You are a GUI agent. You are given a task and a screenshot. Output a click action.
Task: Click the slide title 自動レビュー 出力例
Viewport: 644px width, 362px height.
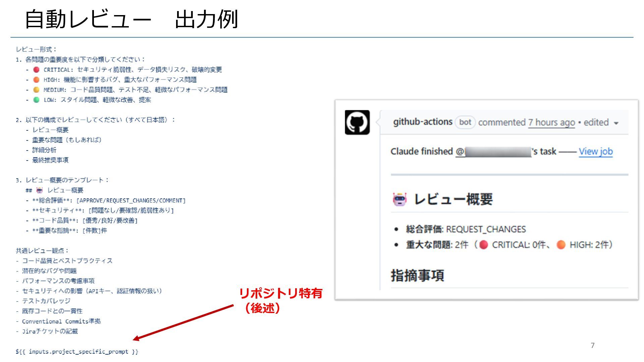(x=131, y=19)
